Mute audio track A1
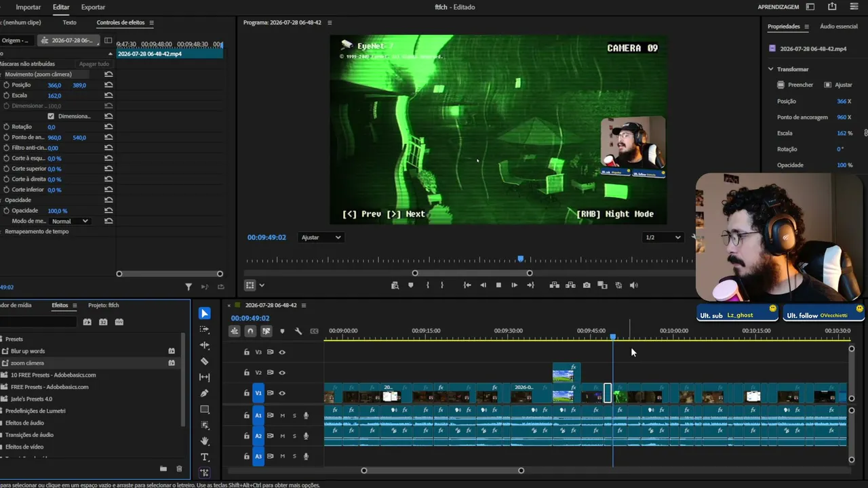 tap(282, 415)
